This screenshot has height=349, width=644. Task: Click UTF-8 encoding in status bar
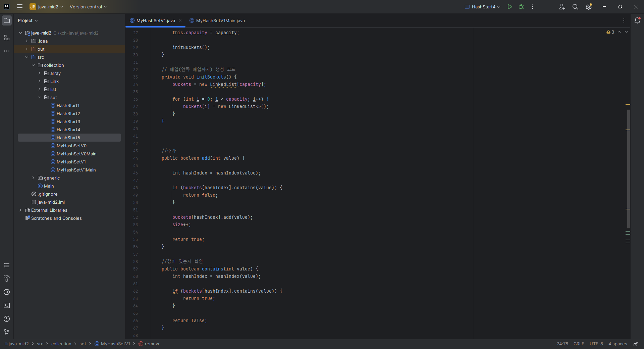coord(596,344)
